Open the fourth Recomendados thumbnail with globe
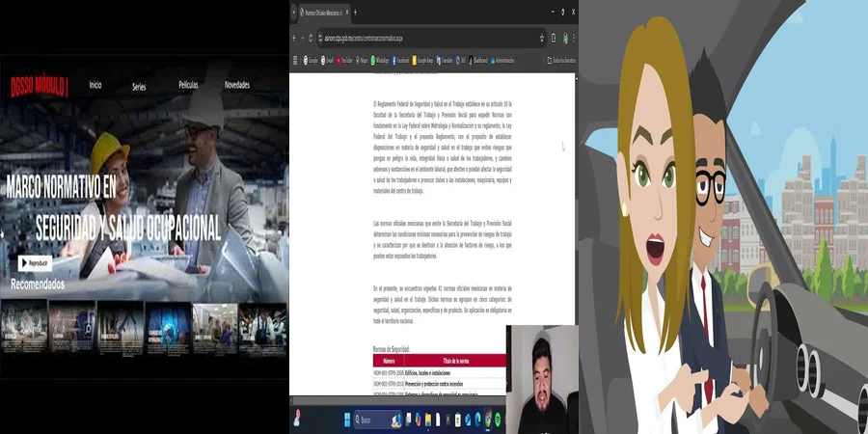This screenshot has height=434, width=868. [x=168, y=328]
